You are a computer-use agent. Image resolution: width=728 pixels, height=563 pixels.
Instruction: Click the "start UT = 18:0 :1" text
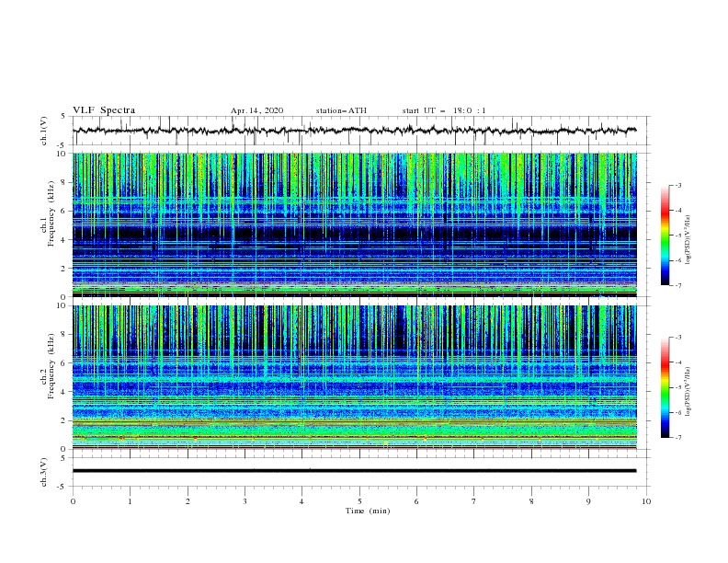coord(444,110)
